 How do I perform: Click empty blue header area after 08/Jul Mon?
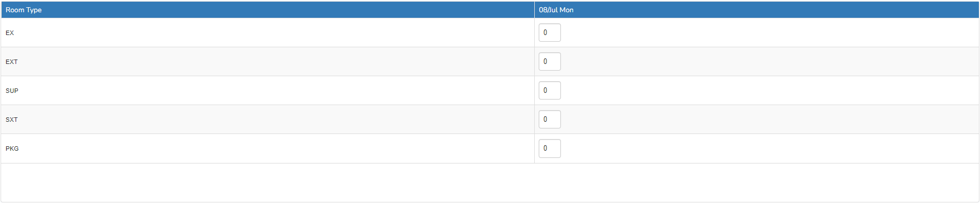(776, 10)
